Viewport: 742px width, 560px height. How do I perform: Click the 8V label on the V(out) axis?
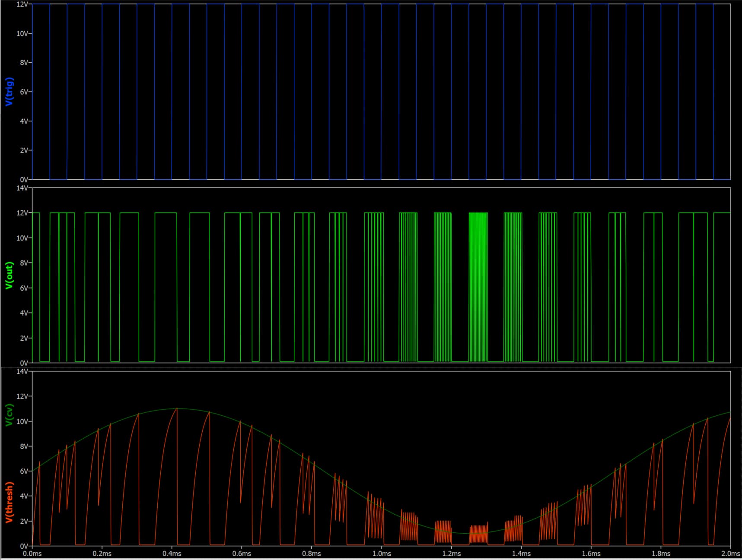coord(24,263)
